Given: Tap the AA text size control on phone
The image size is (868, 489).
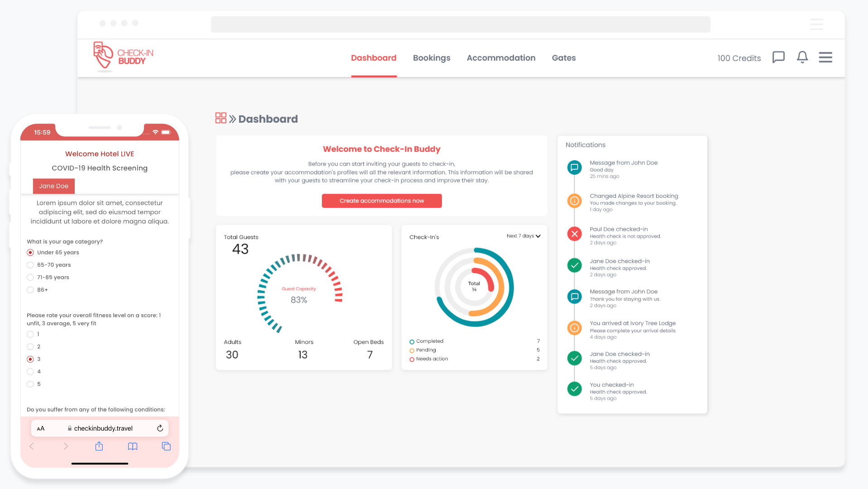Looking at the screenshot, I should (41, 428).
